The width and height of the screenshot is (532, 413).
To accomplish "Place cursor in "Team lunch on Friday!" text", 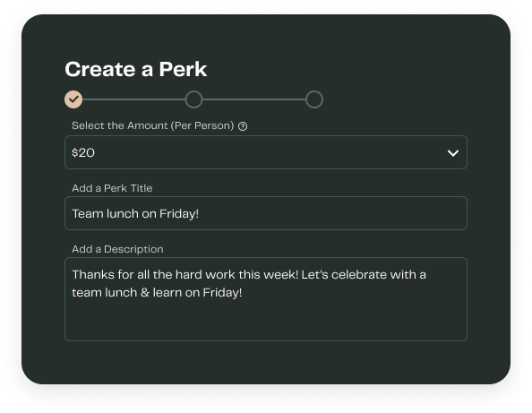I will [135, 214].
